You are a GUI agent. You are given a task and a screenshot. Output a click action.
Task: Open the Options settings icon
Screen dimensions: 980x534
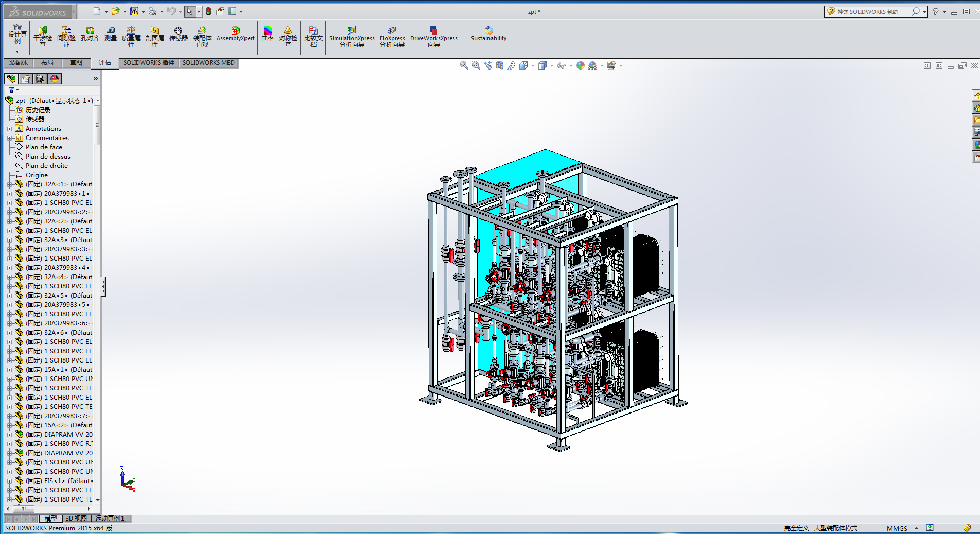(x=232, y=11)
